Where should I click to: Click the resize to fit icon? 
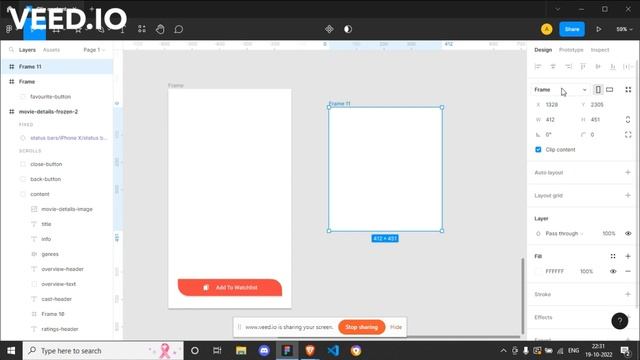(x=628, y=90)
